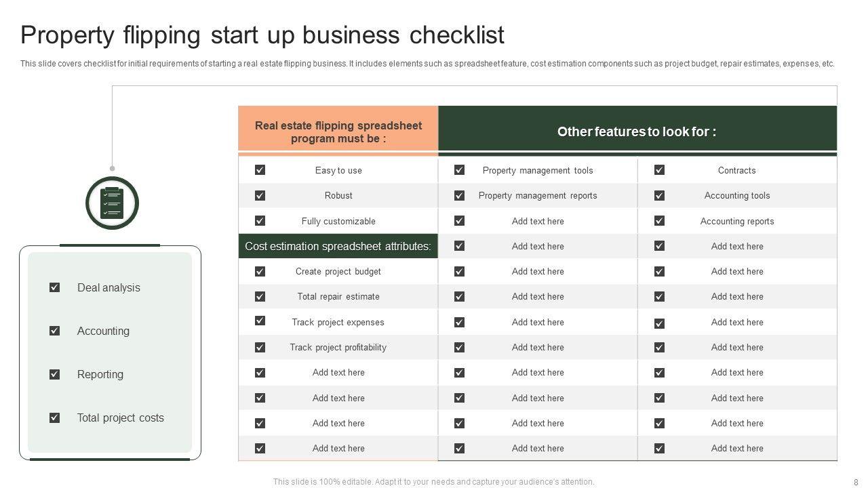Uncheck the Contracts checkbox

(x=659, y=170)
